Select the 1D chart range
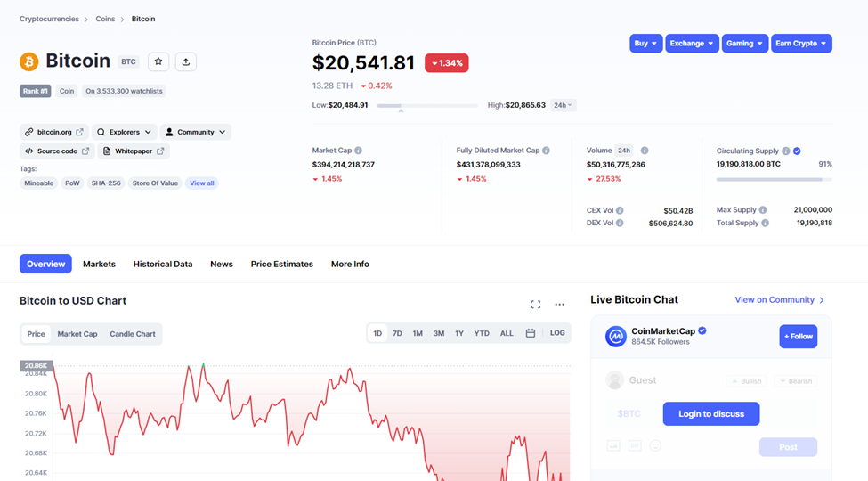Viewport: 868px width, 481px height. tap(377, 333)
